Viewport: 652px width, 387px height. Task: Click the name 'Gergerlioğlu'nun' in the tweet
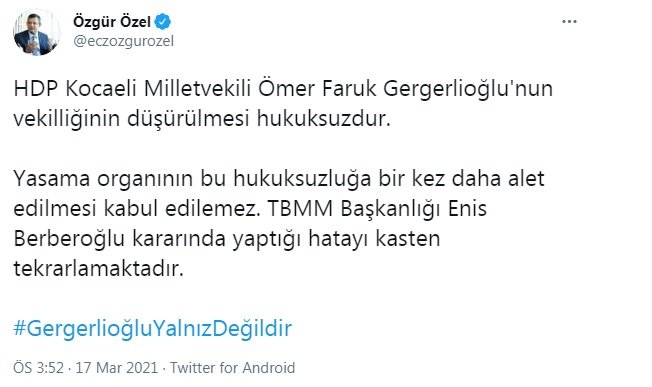(468, 90)
